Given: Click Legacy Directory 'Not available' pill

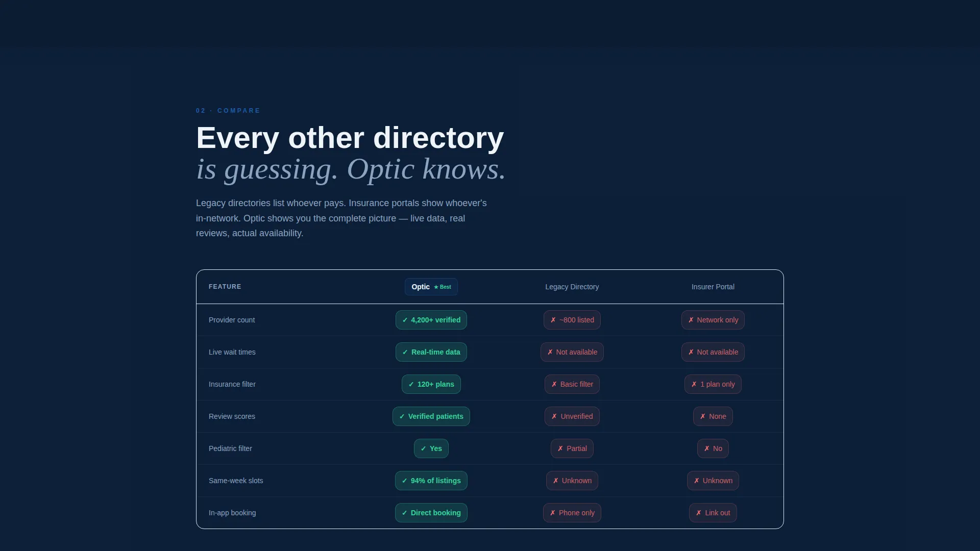Looking at the screenshot, I should [x=572, y=352].
